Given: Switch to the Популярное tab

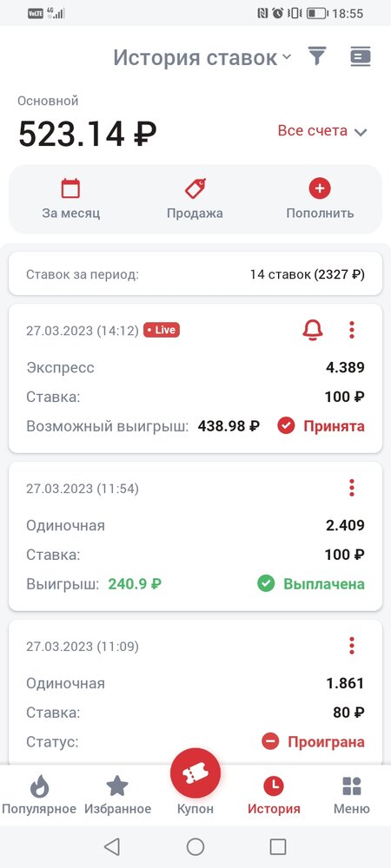Looking at the screenshot, I should 39,795.
